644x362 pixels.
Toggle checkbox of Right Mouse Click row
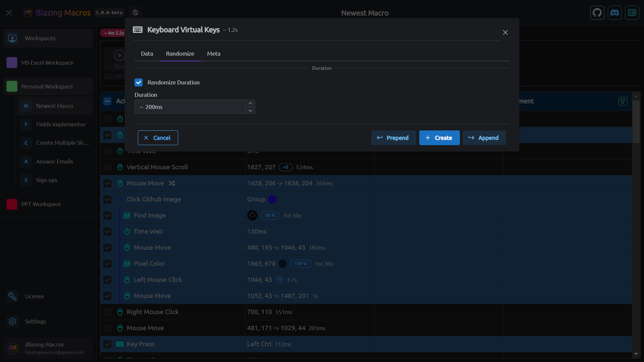(107, 312)
